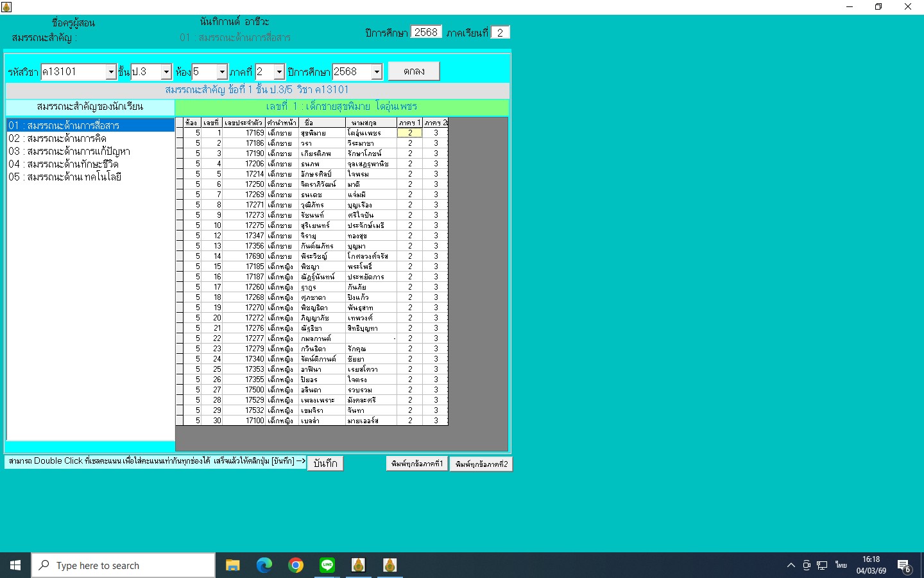This screenshot has width=924, height=578.
Task: Choose 05 : สมรรถนะด้านเทคโนโลยี from the list
Action: (65, 177)
